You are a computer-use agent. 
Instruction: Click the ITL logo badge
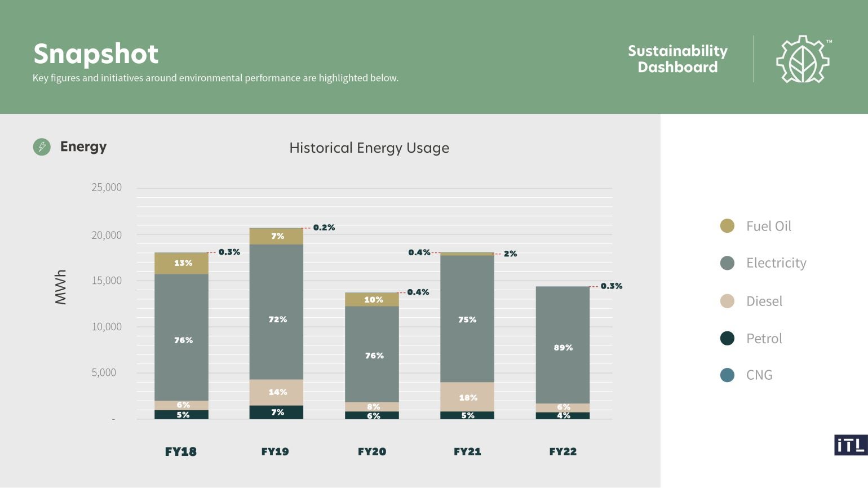[x=851, y=445]
